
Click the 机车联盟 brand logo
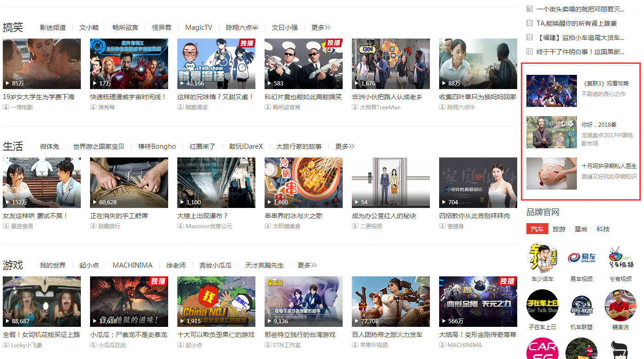(x=581, y=305)
